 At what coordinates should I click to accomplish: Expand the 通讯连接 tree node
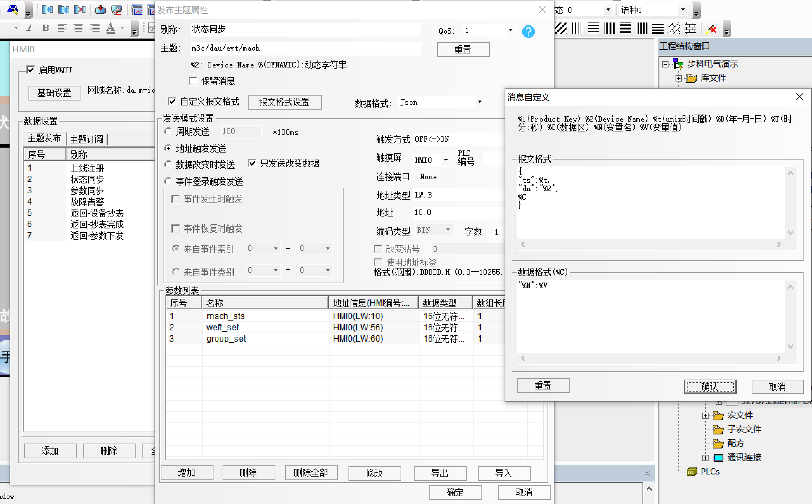coord(705,458)
